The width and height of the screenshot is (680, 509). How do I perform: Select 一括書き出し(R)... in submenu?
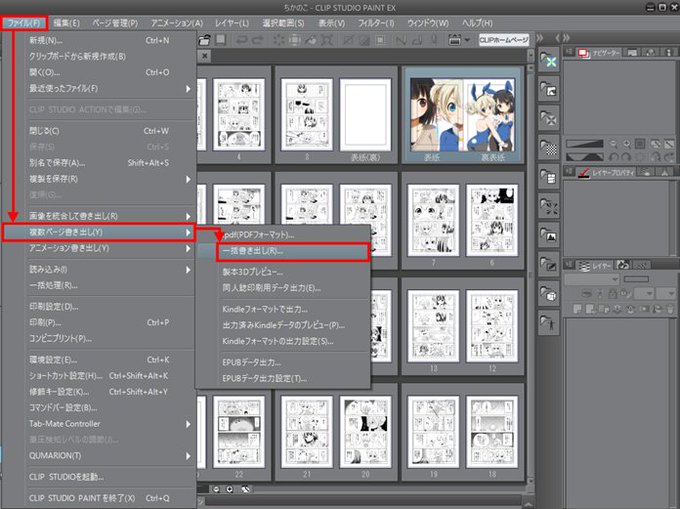(x=293, y=251)
